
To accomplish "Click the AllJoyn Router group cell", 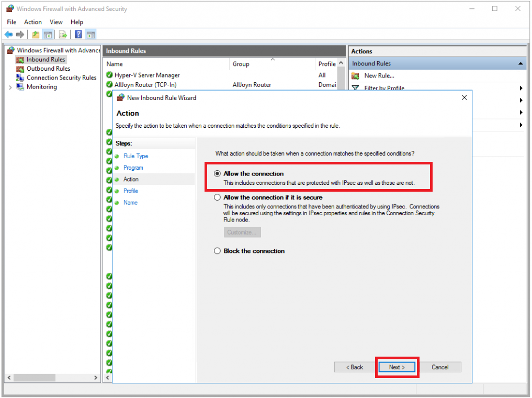I will (x=252, y=84).
